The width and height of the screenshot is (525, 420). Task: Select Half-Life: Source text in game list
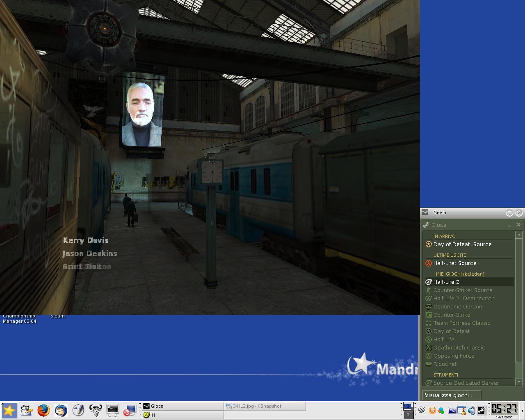pos(455,263)
